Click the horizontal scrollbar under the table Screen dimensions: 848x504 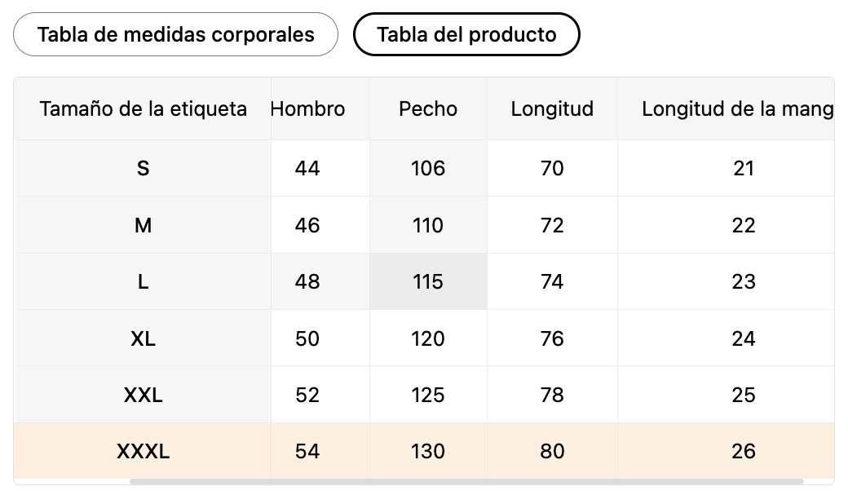point(466,481)
